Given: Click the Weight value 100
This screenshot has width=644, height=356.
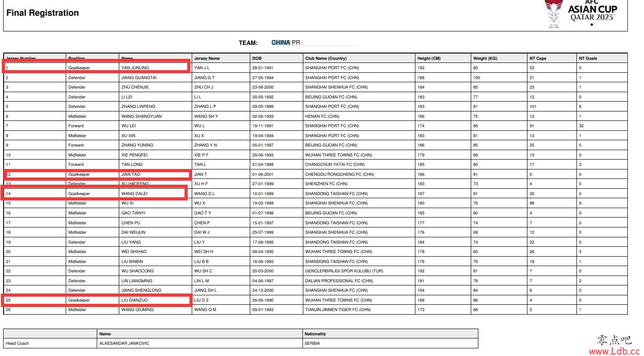Looking at the screenshot, I should (477, 78).
